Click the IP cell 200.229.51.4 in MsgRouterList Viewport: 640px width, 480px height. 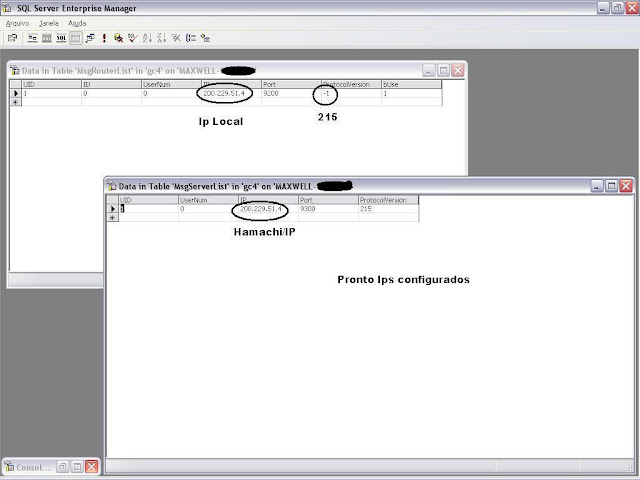[x=231, y=93]
